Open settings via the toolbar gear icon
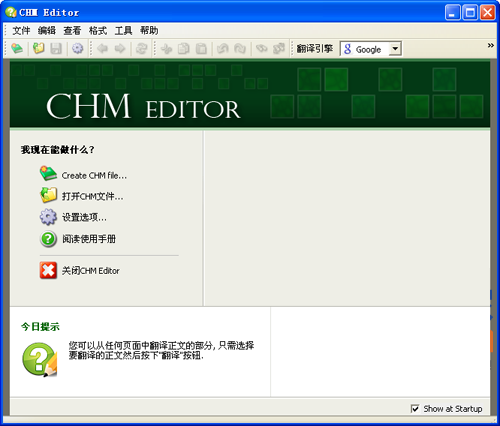 point(77,49)
